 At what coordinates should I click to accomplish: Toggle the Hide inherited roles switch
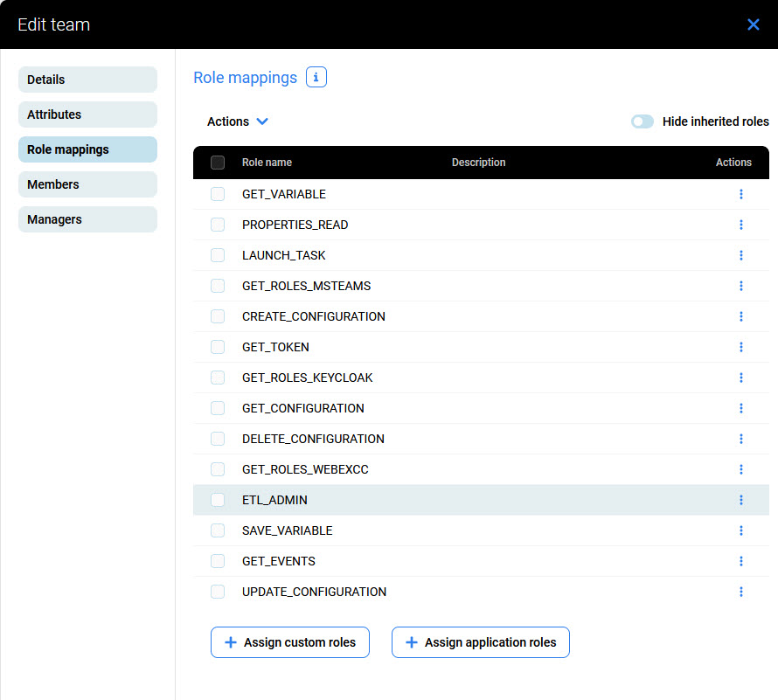643,121
